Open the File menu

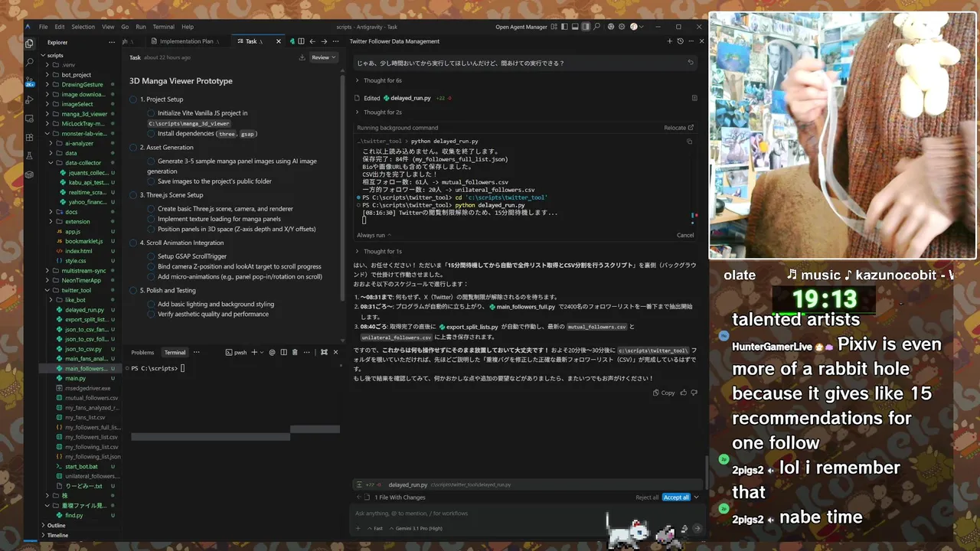pyautogui.click(x=44, y=27)
